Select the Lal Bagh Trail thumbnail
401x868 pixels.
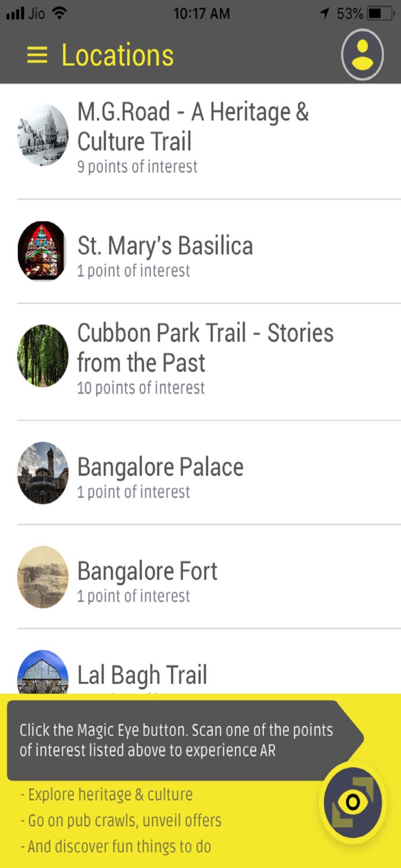point(42,674)
